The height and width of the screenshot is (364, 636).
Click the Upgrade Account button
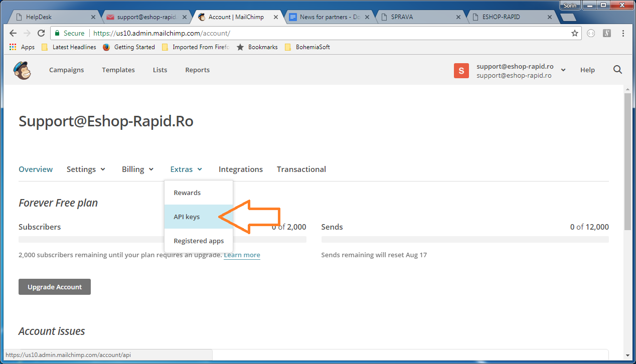click(x=55, y=287)
